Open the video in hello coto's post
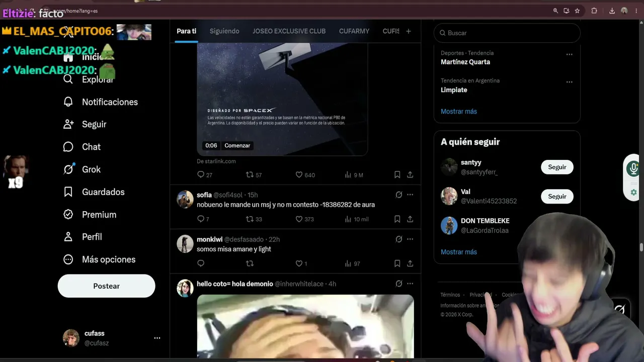 (x=305, y=326)
